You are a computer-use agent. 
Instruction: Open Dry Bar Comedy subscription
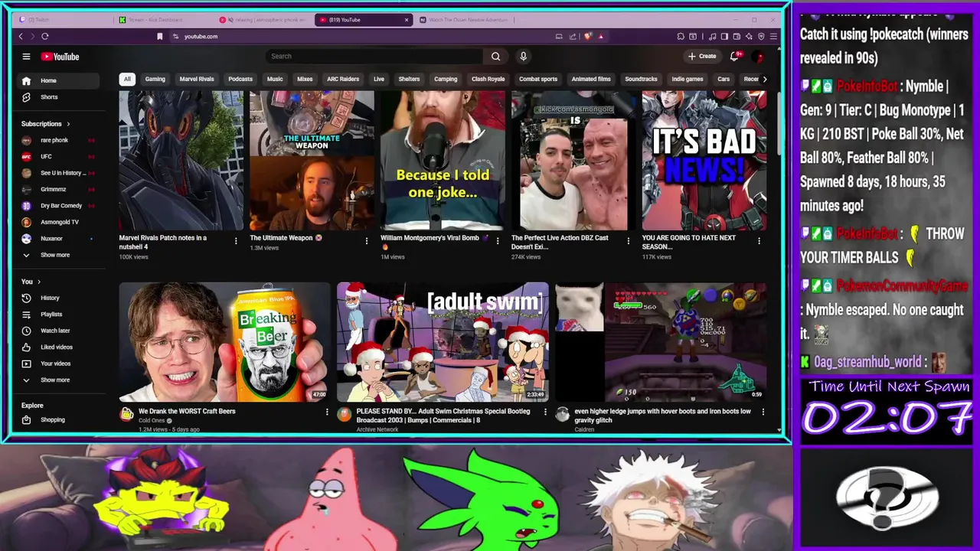60,206
